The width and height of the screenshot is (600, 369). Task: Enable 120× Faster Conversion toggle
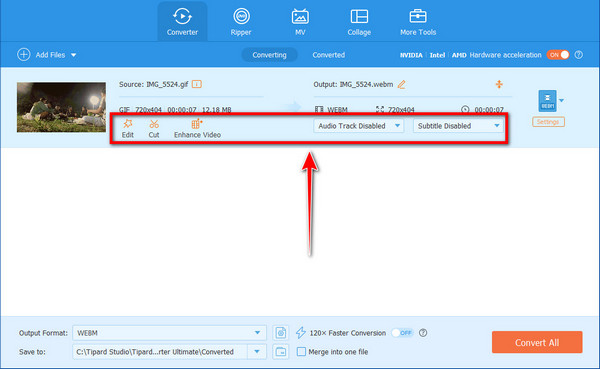pos(402,333)
